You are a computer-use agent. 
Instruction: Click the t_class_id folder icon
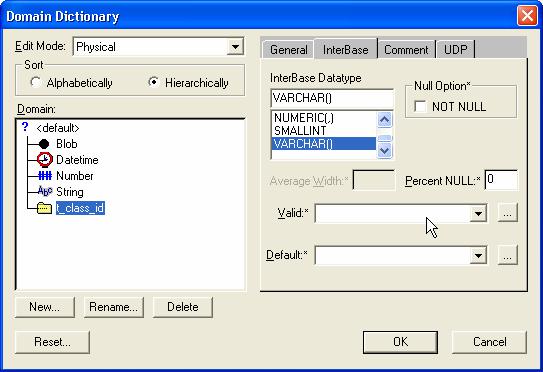click(44, 208)
